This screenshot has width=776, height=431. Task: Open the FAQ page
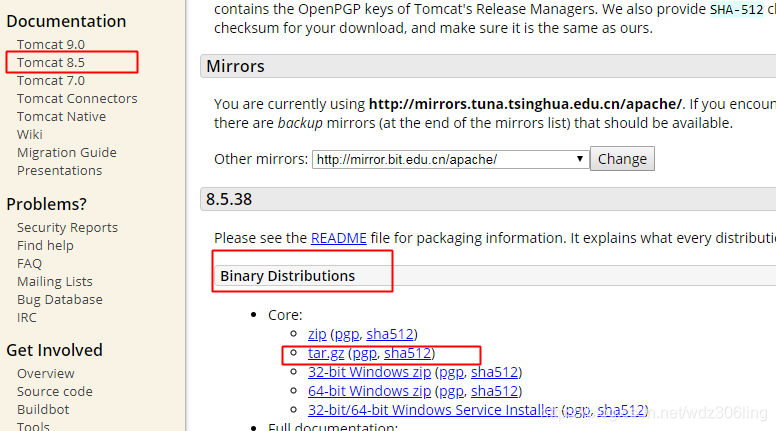coord(29,264)
